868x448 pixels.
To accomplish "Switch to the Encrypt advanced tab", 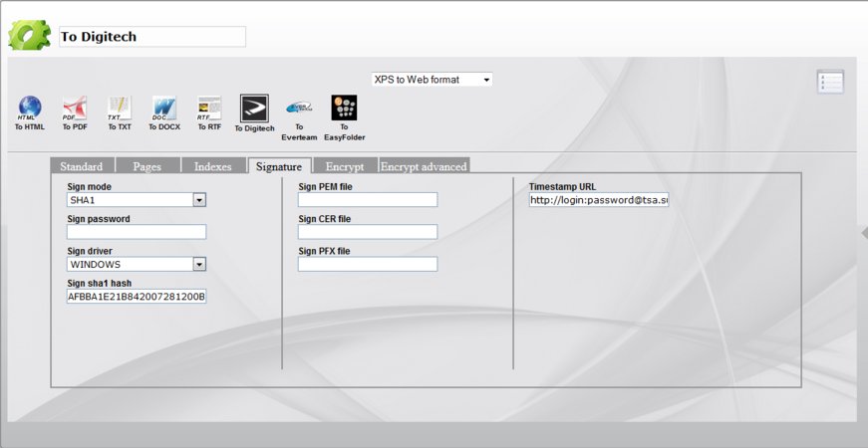I will [424, 166].
